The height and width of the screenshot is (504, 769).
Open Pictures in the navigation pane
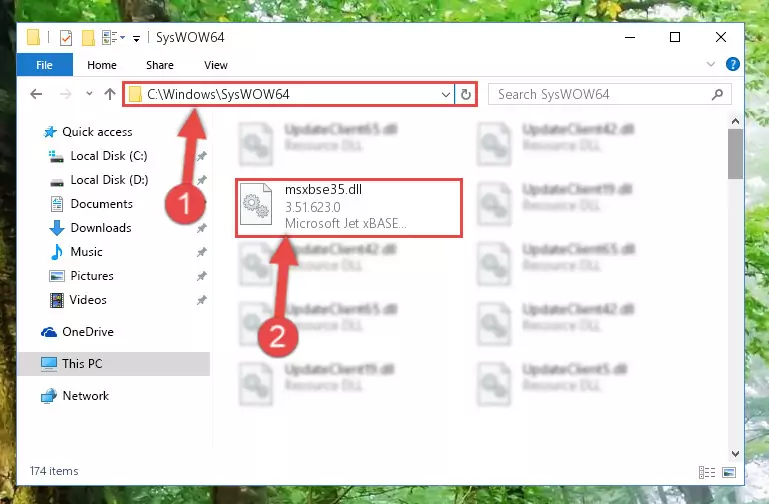92,276
